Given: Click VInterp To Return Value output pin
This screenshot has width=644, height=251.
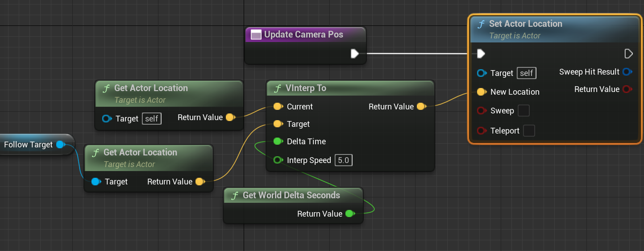Looking at the screenshot, I should (421, 107).
